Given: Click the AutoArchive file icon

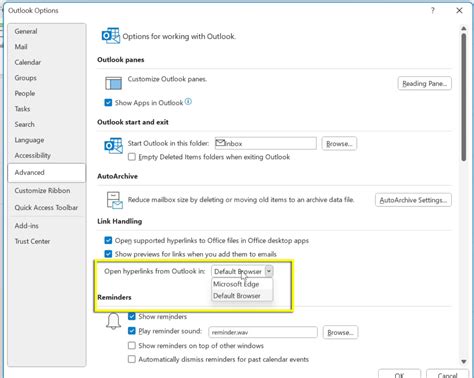Looking at the screenshot, I should point(114,200).
